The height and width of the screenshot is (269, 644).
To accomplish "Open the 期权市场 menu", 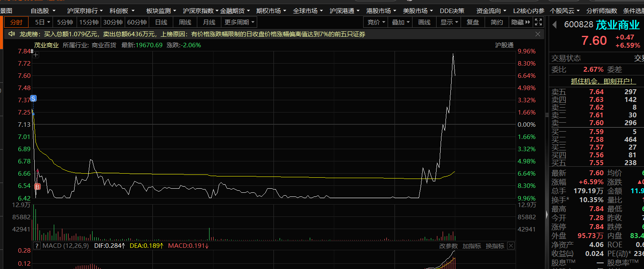I will pyautogui.click(x=271, y=11).
